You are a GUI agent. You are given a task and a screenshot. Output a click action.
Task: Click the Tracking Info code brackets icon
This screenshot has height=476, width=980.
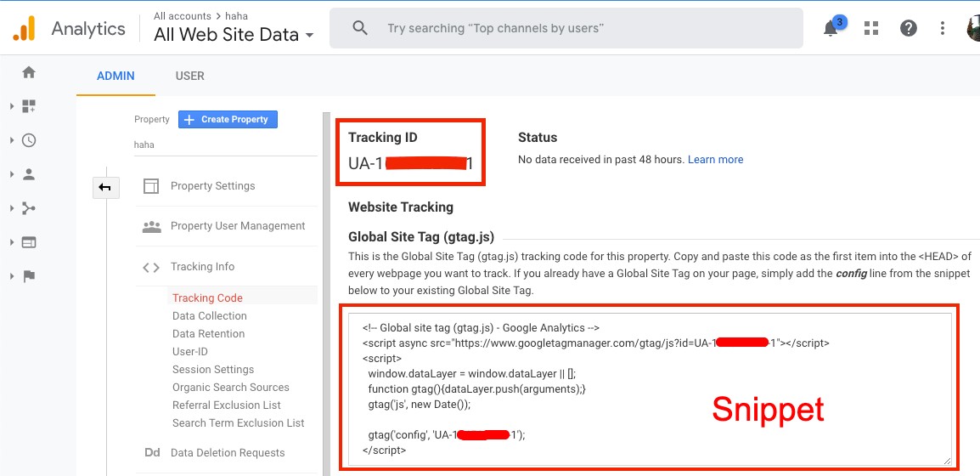[151, 268]
